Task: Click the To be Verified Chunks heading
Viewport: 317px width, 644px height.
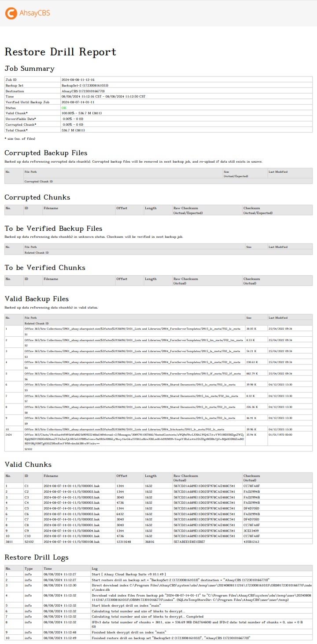Action: [45, 268]
